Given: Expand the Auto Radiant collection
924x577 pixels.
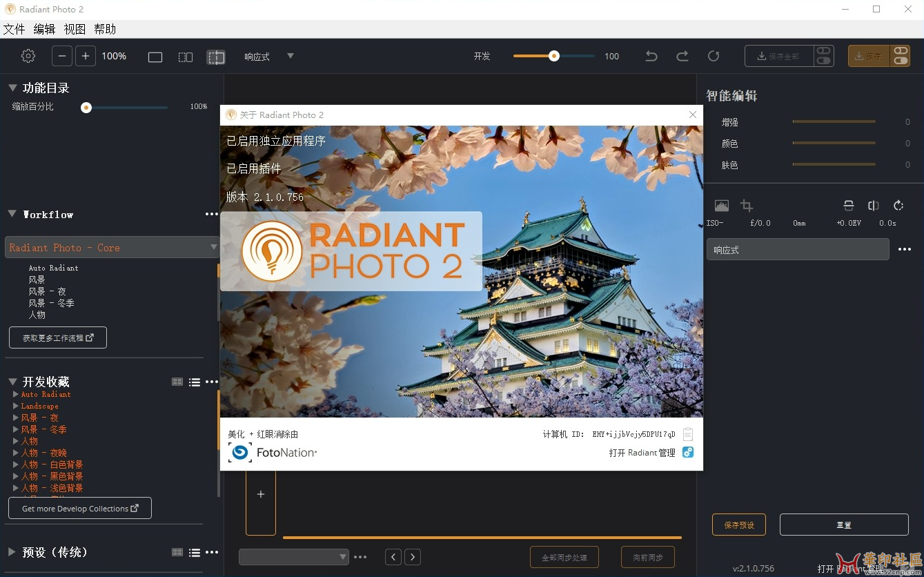Looking at the screenshot, I should tap(16, 394).
